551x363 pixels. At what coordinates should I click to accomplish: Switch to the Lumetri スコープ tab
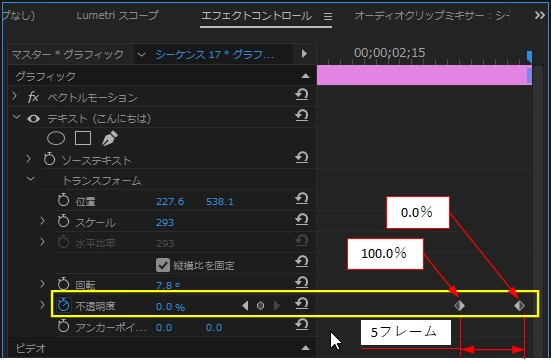(117, 15)
